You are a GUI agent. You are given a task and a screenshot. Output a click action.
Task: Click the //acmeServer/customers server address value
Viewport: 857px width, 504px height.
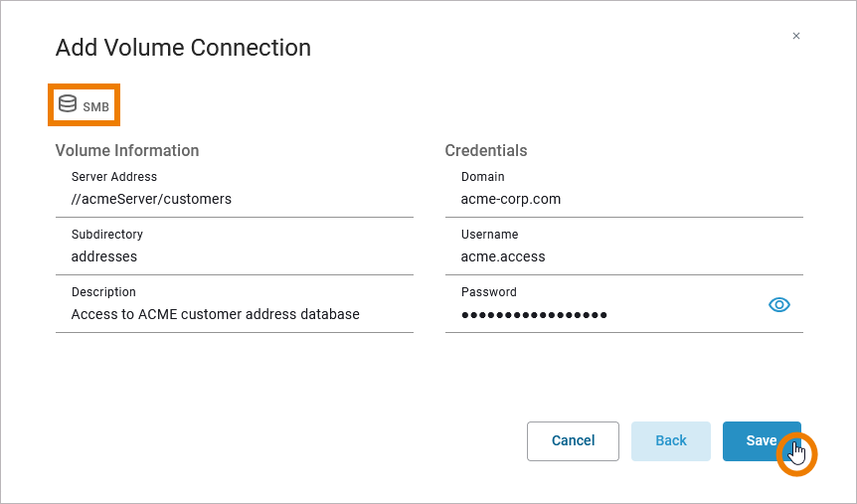pyautogui.click(x=151, y=199)
